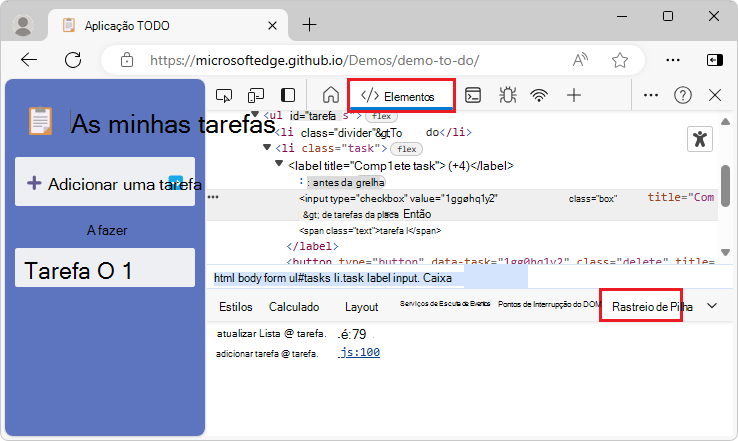Toggle device emulation icon in DevTools
This screenshot has height=441, width=738.
(256, 95)
